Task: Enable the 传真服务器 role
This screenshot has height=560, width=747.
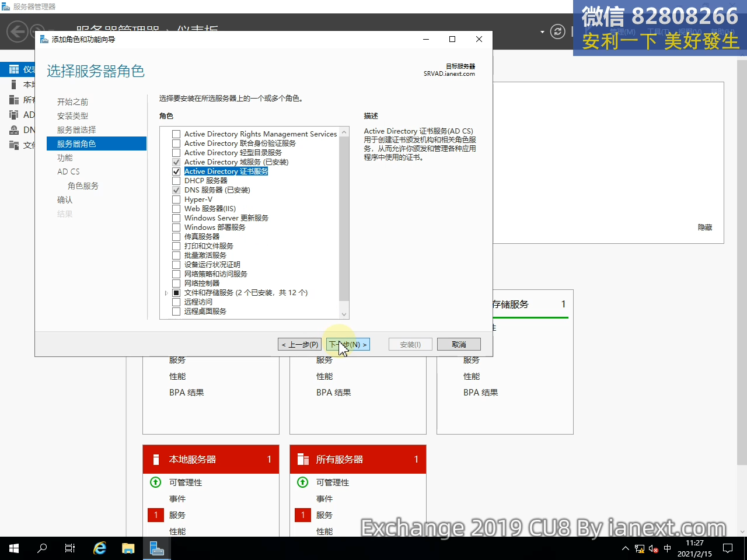Action: point(176,237)
